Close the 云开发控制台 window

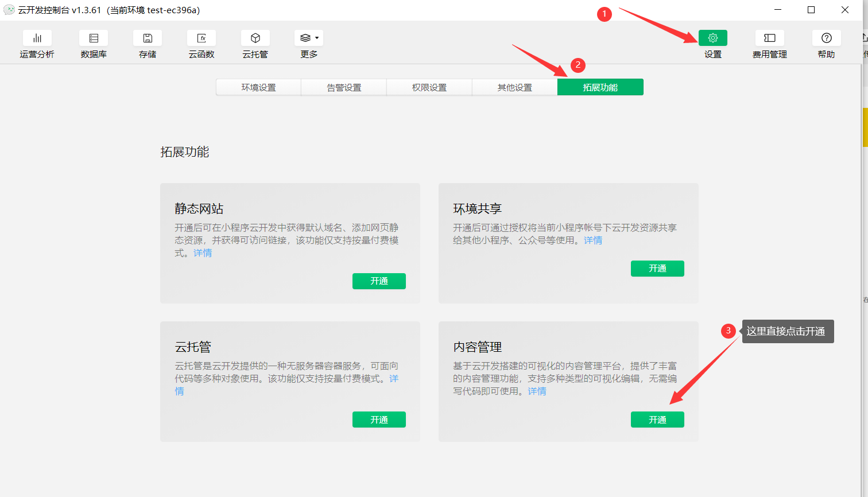(845, 10)
